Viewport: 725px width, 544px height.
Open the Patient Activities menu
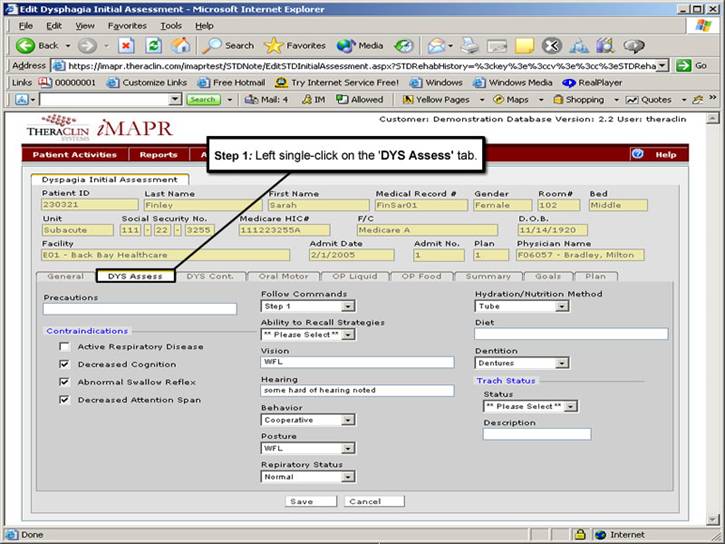pyautogui.click(x=75, y=154)
